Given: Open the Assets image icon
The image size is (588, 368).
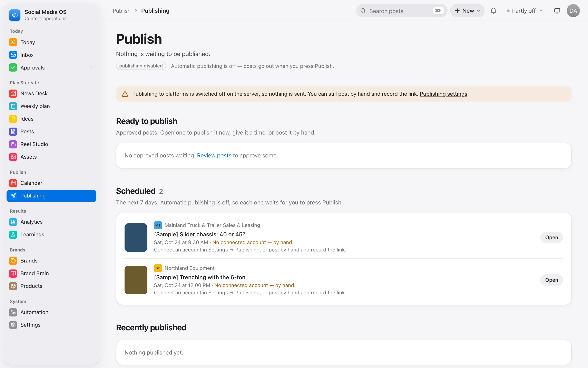Looking at the screenshot, I should pos(13,157).
